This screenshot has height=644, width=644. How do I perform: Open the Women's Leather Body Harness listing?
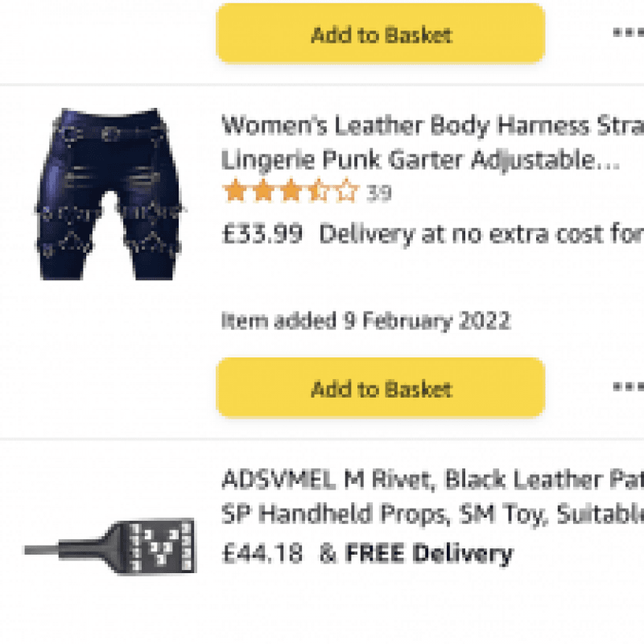tap(402, 143)
